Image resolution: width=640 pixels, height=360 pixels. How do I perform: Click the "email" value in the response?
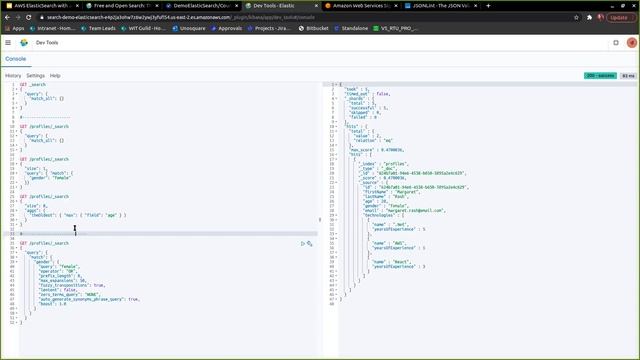[412, 211]
